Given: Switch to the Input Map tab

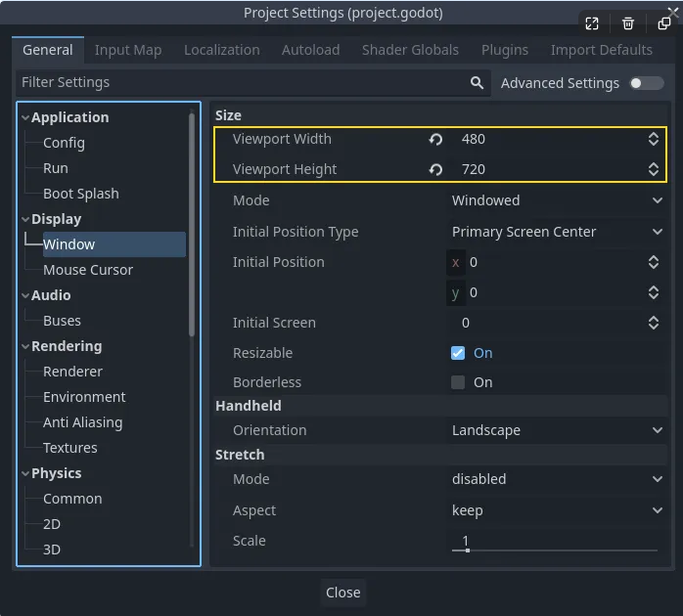Looking at the screenshot, I should click(128, 50).
